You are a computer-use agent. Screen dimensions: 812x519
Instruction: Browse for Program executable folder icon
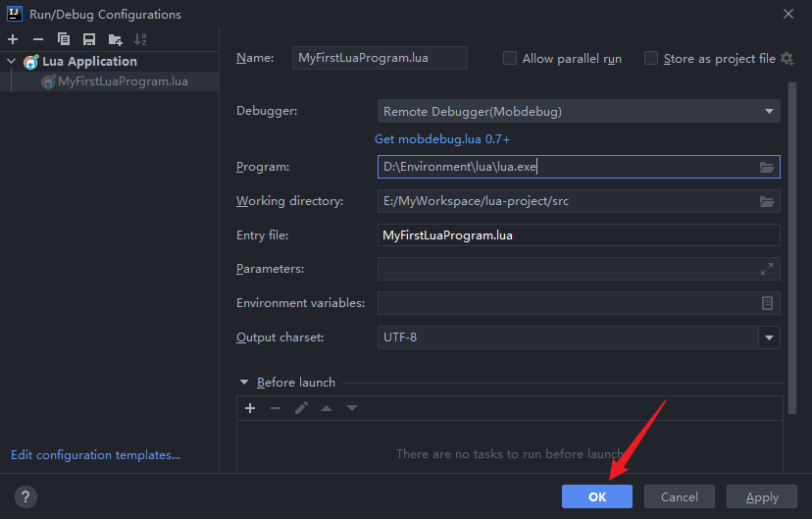pos(767,167)
